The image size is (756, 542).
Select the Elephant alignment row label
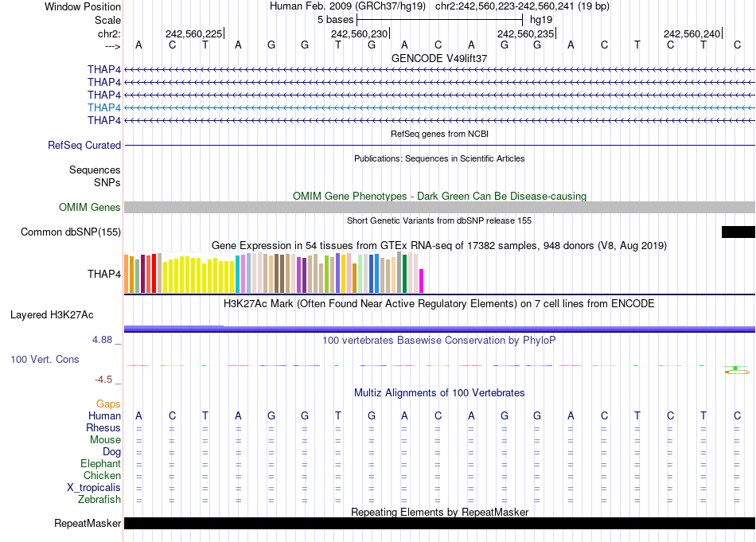(100, 464)
